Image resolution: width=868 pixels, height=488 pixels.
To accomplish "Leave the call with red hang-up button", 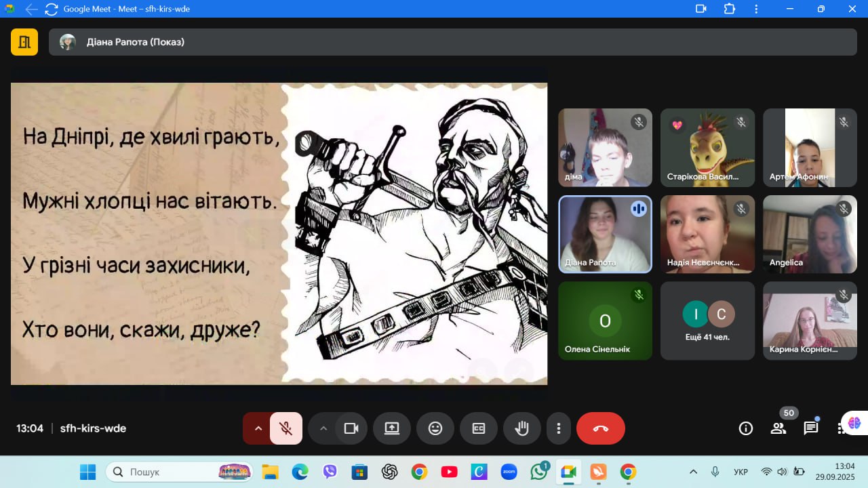I will pyautogui.click(x=601, y=428).
